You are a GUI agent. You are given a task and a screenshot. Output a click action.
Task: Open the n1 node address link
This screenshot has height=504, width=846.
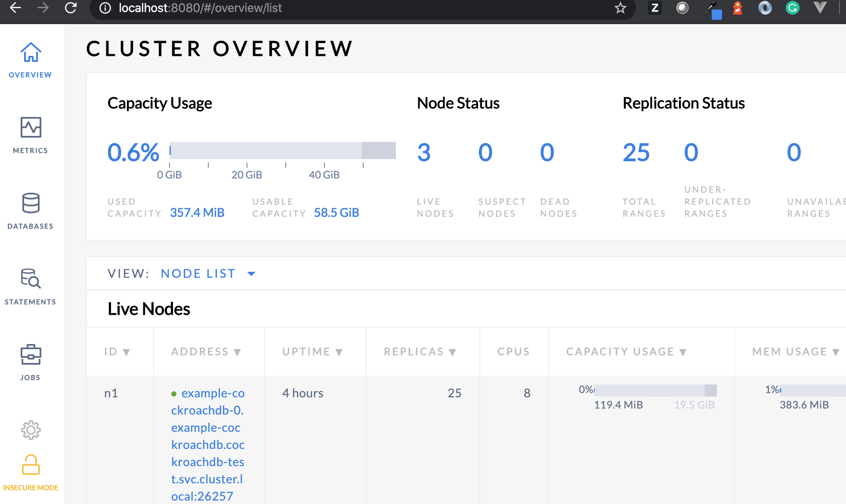click(x=208, y=445)
